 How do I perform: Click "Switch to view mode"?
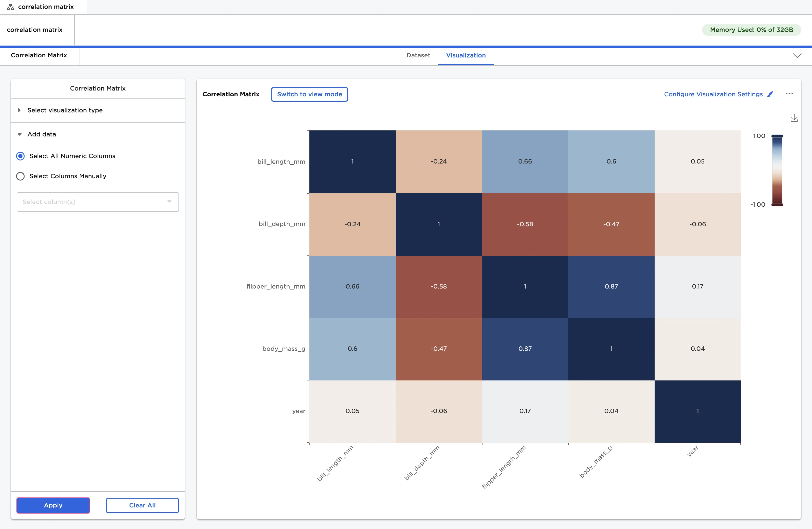[x=309, y=94]
